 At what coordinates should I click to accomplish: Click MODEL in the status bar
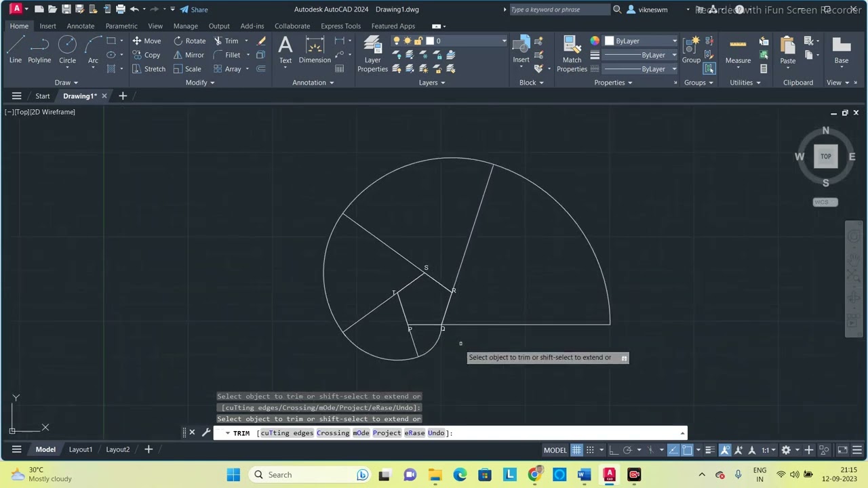(555, 450)
